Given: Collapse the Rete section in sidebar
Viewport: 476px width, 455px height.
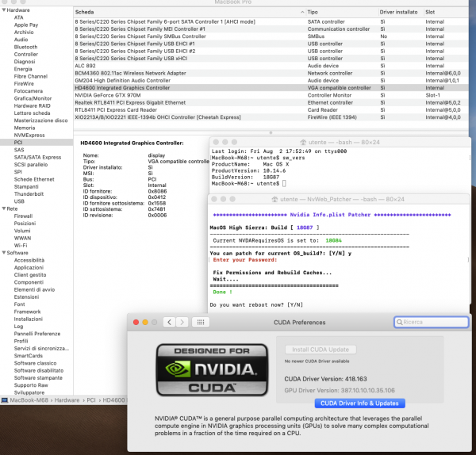Looking at the screenshot, I should (4, 208).
